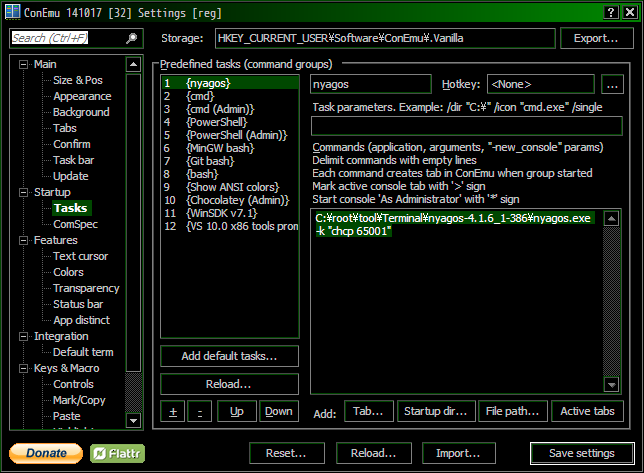Viewport: 644px width, 473px height.
Task: Open the Appearance settings page
Action: coord(82,96)
